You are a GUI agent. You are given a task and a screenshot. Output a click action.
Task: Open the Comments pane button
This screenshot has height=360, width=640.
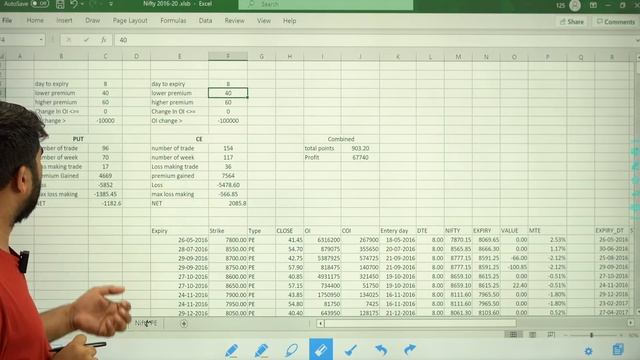pyautogui.click(x=616, y=21)
